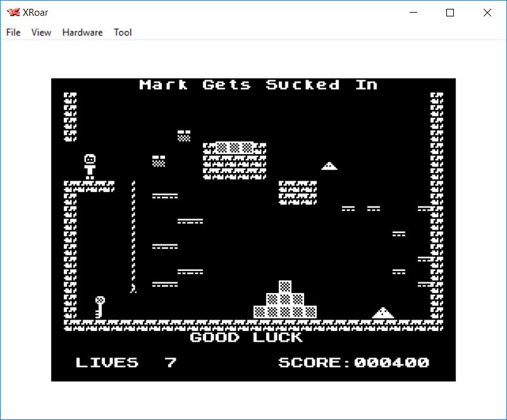The image size is (507, 420).
Task: Close the XRoar emulator window
Action: 487,13
